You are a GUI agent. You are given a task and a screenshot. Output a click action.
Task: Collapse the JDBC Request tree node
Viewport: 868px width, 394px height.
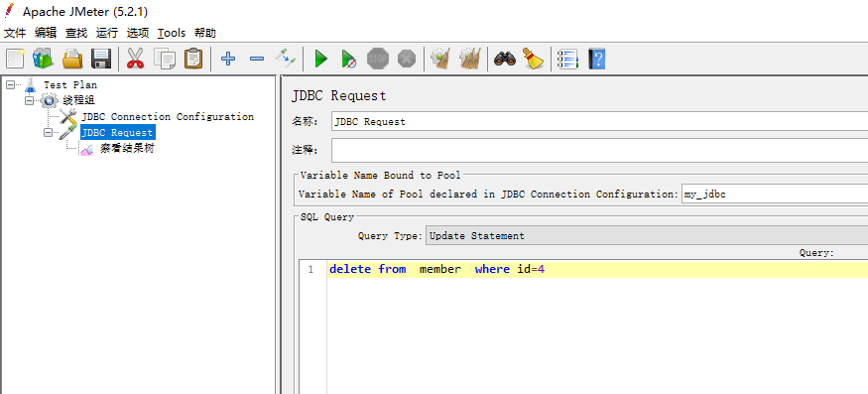click(x=49, y=132)
